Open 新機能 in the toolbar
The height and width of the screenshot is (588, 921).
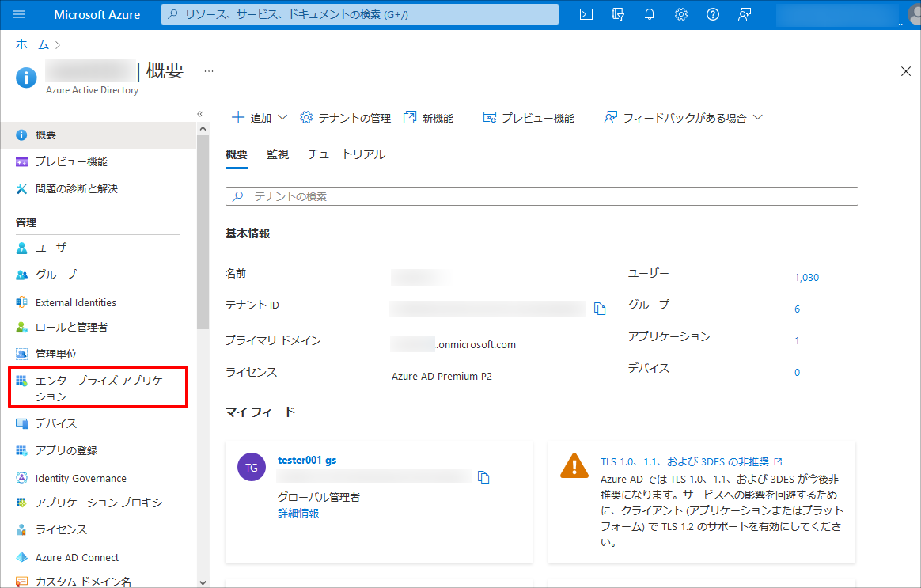428,117
